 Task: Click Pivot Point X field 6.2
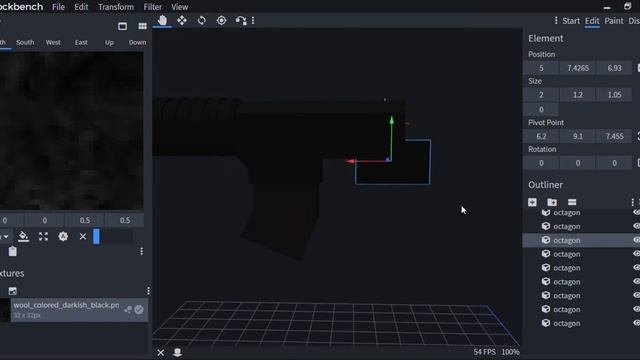coord(541,136)
